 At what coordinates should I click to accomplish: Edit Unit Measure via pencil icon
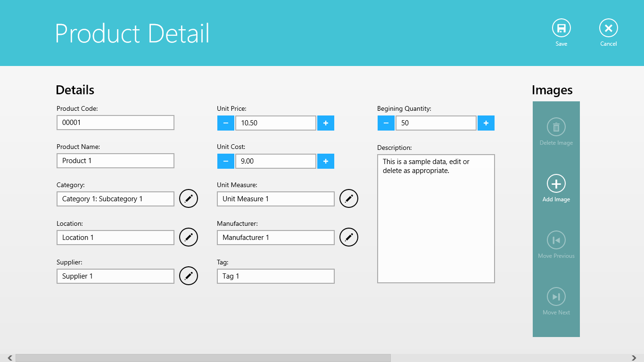click(x=349, y=199)
